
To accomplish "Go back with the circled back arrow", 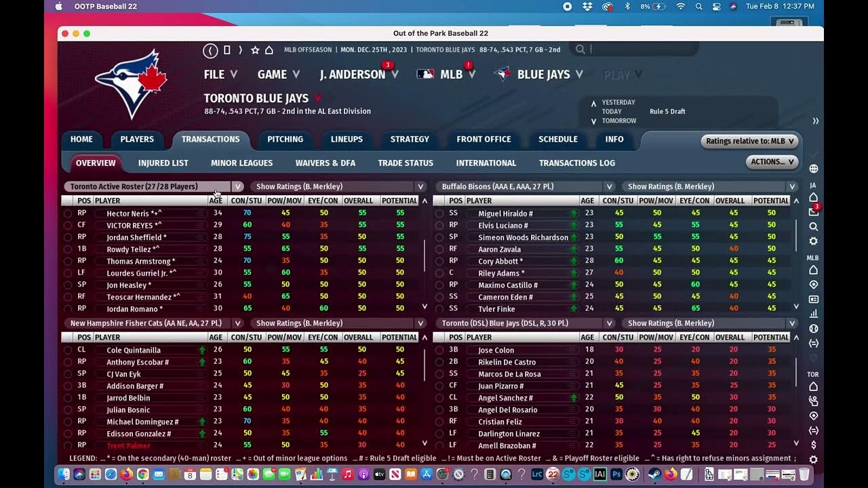I will [x=210, y=50].
